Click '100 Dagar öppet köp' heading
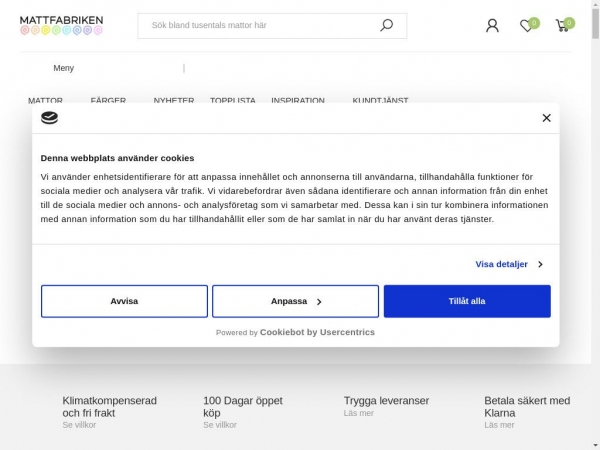600x450 pixels. [x=243, y=407]
